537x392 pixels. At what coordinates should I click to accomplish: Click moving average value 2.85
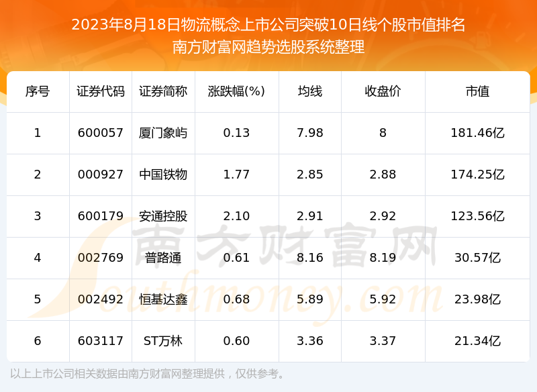click(310, 175)
